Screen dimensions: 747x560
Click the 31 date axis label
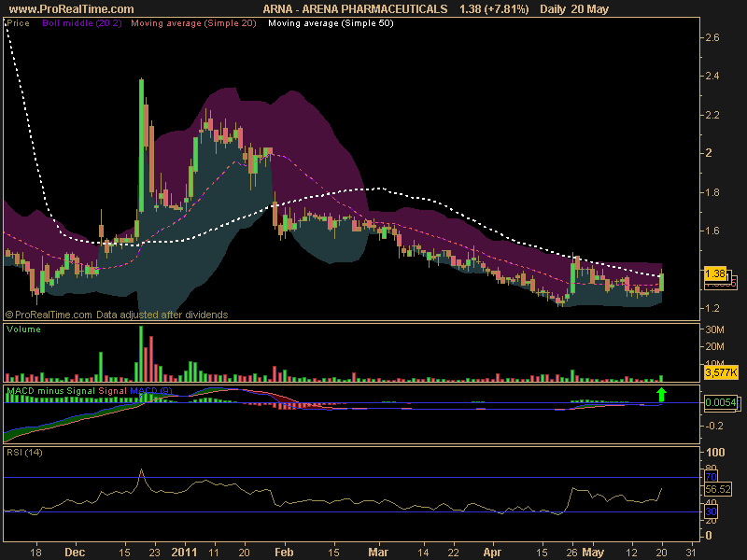[x=692, y=553]
